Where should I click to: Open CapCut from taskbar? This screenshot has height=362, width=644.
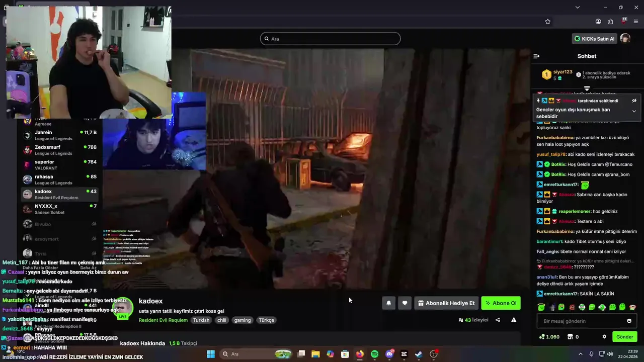(x=404, y=354)
